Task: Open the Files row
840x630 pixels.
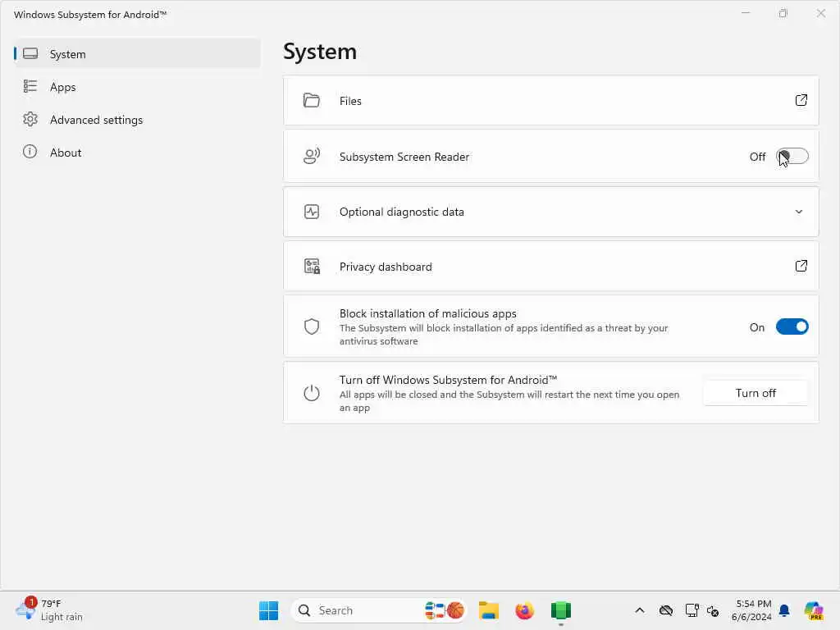Action: click(x=551, y=101)
